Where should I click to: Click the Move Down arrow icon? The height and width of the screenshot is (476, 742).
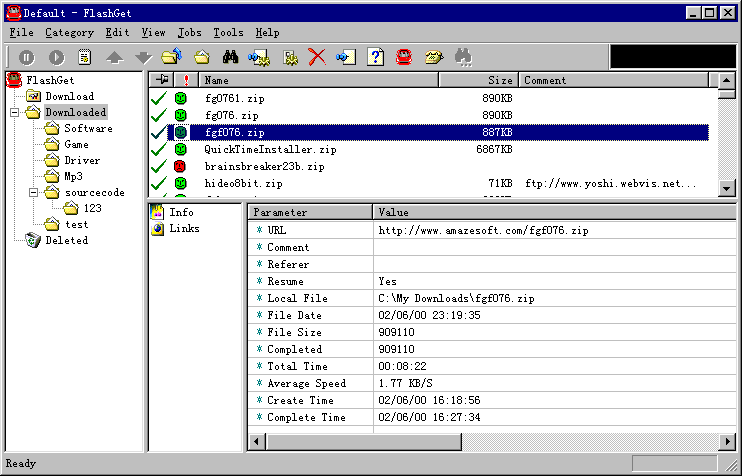(143, 58)
